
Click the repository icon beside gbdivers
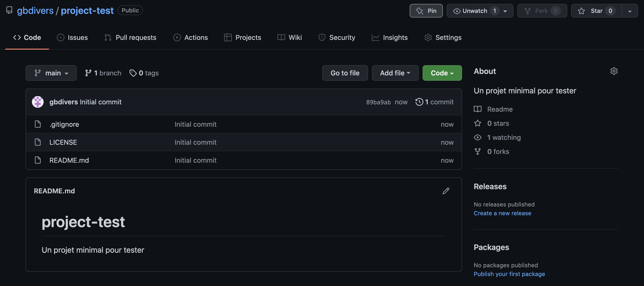click(9, 10)
